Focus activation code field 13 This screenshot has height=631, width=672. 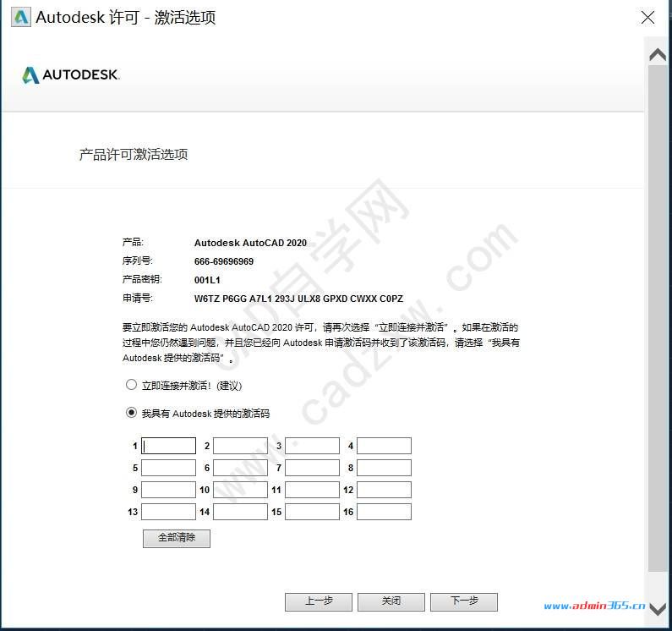click(168, 512)
